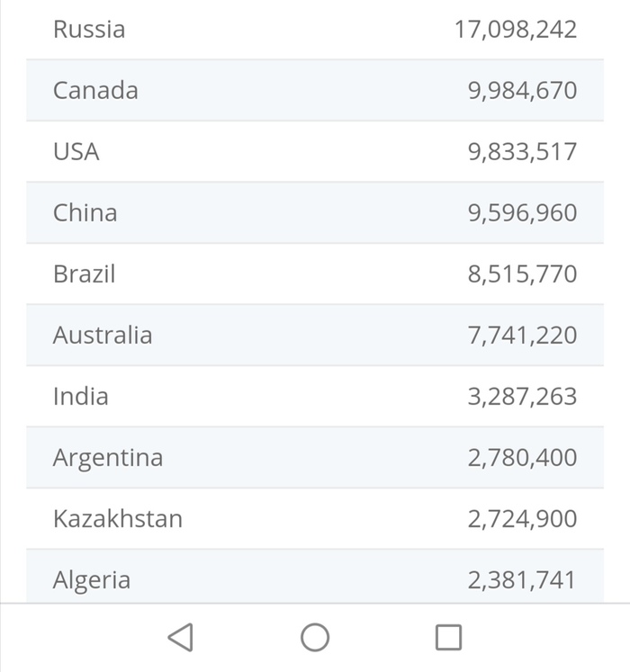The height and width of the screenshot is (672, 630).
Task: Tap Canada's area value 9,984,670
Action: pos(522,91)
